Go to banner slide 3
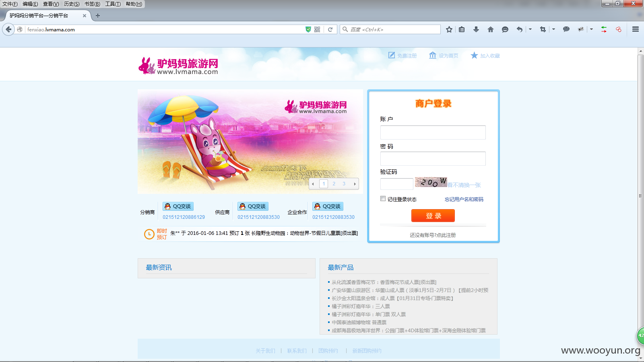Image resolution: width=644 pixels, height=362 pixels. coord(344,184)
